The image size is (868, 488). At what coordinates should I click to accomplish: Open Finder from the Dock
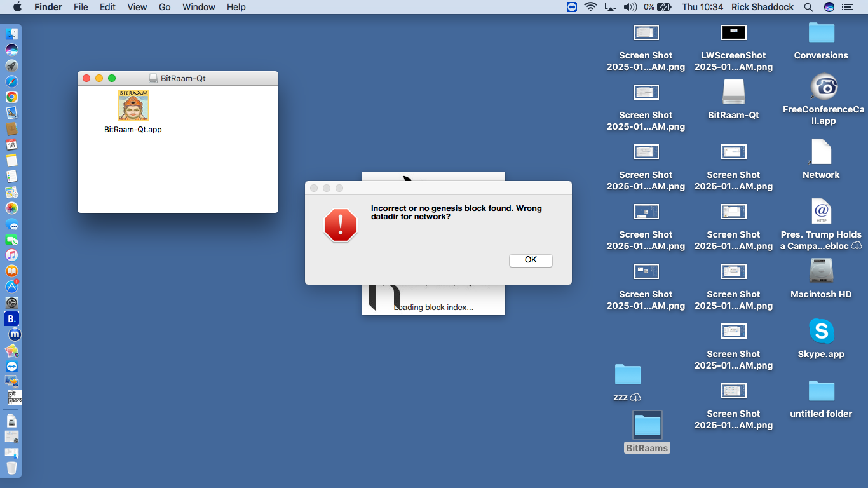[x=11, y=34]
